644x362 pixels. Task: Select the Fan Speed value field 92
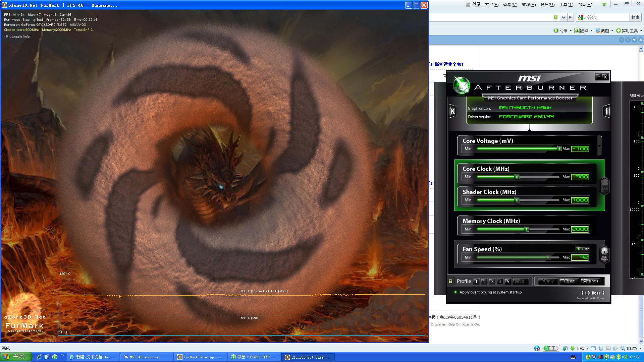(x=580, y=257)
